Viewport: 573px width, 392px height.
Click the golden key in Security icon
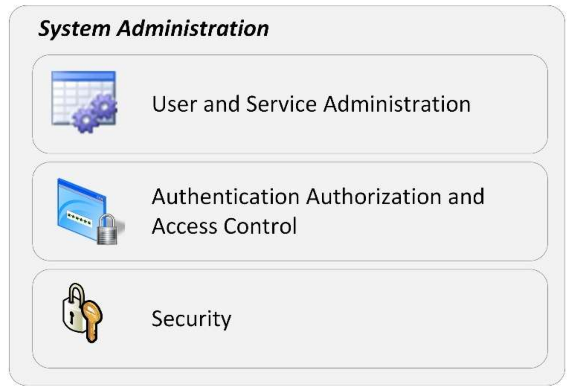92,321
